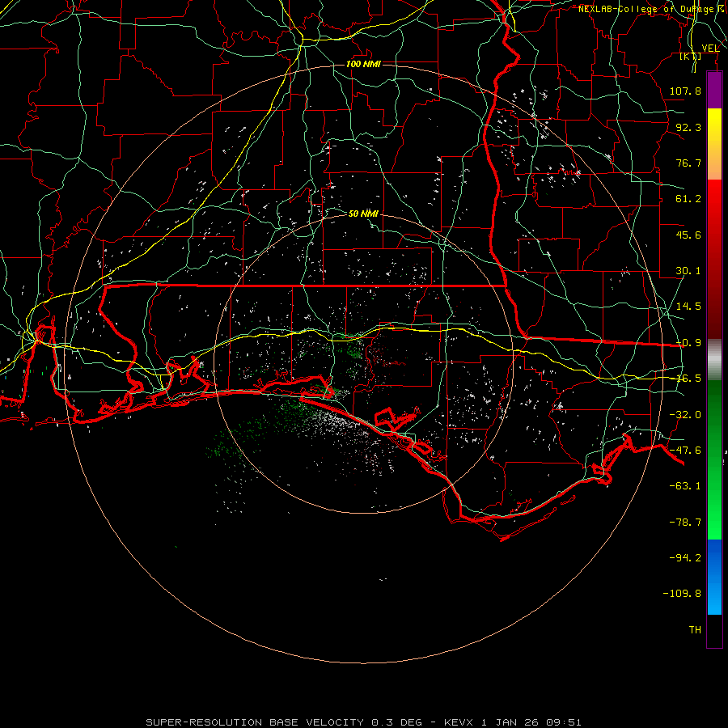Click the -109.8 velocity scale value
This screenshot has height=728, width=728.
coord(682,594)
